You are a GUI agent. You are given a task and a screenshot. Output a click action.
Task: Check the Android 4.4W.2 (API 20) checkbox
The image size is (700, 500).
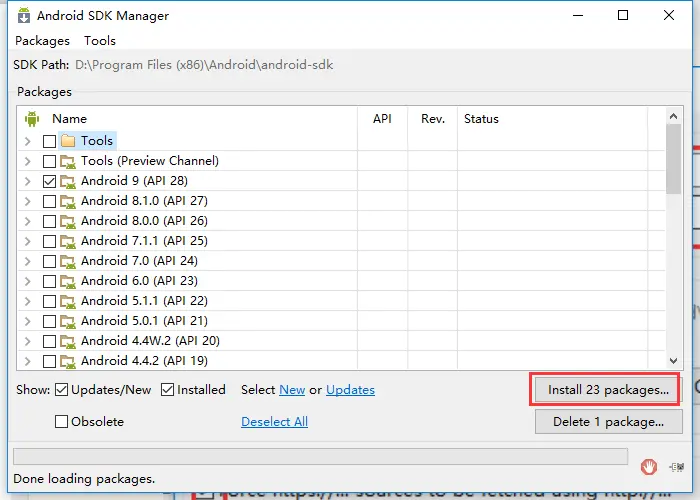[x=49, y=342]
